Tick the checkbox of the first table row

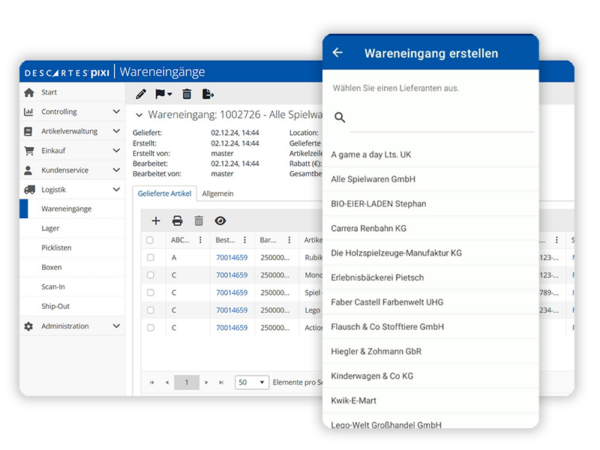click(x=150, y=258)
